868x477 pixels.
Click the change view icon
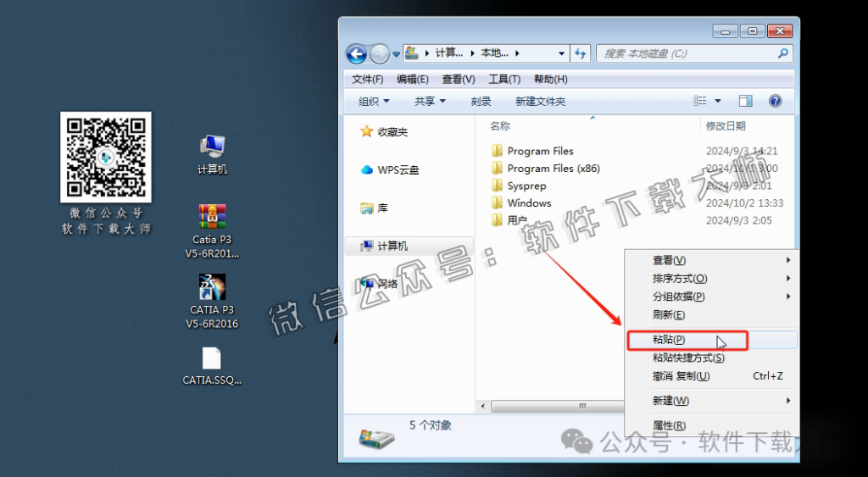point(700,101)
